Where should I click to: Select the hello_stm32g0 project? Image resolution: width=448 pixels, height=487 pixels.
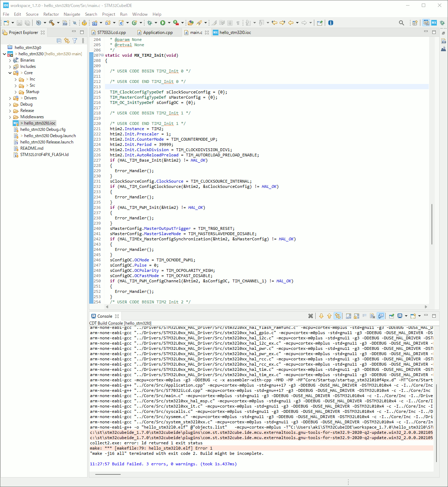(28, 48)
